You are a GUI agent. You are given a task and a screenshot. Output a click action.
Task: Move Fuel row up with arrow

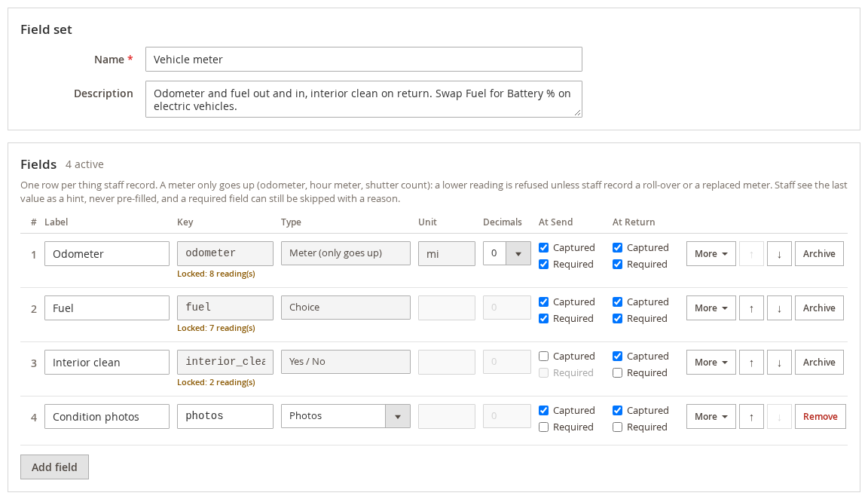click(751, 308)
